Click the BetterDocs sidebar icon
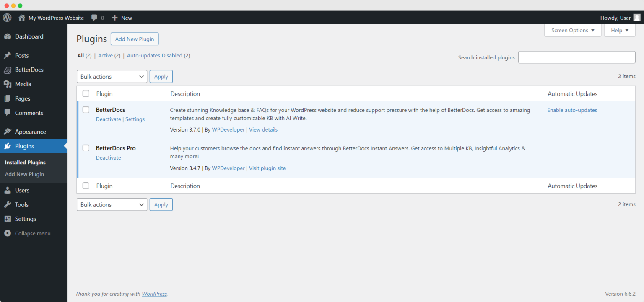Screen dimensions: 644x302 [x=8, y=70]
